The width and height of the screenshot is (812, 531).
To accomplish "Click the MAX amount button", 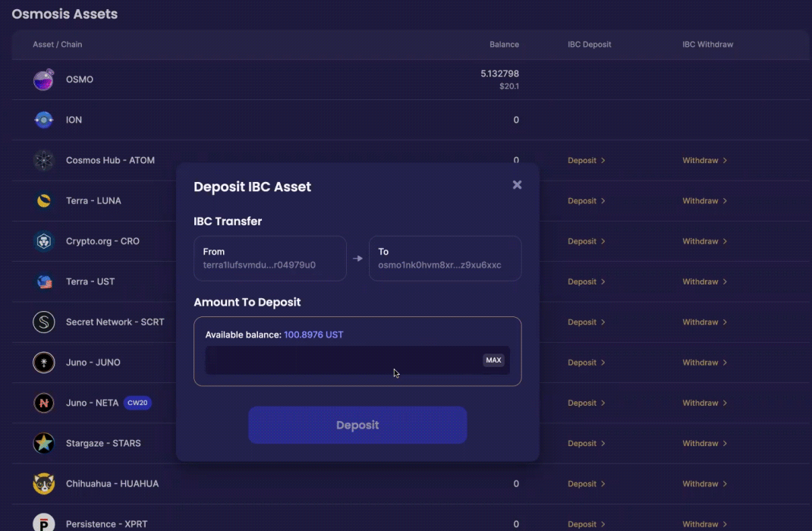I will click(x=493, y=360).
